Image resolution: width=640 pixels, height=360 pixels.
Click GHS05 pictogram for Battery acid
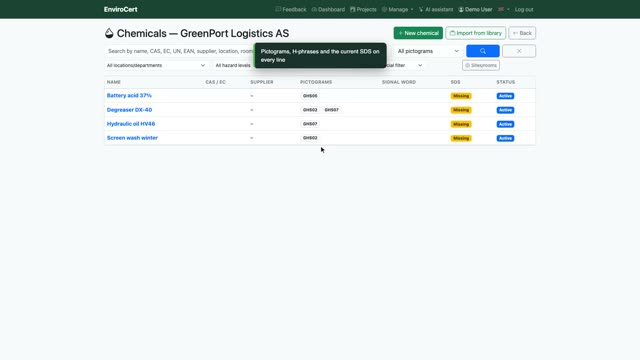click(310, 96)
